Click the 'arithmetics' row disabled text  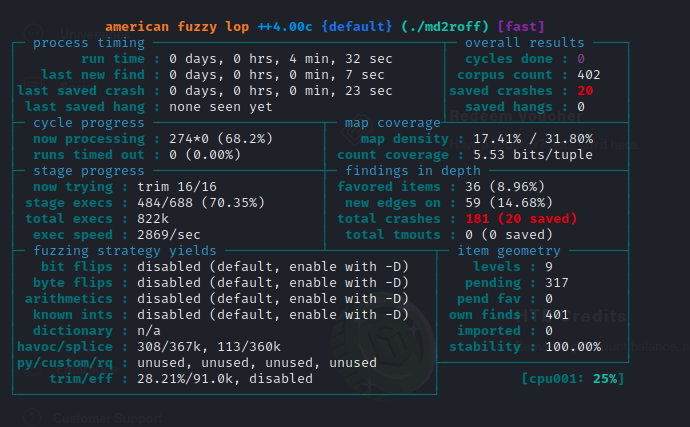(273, 299)
